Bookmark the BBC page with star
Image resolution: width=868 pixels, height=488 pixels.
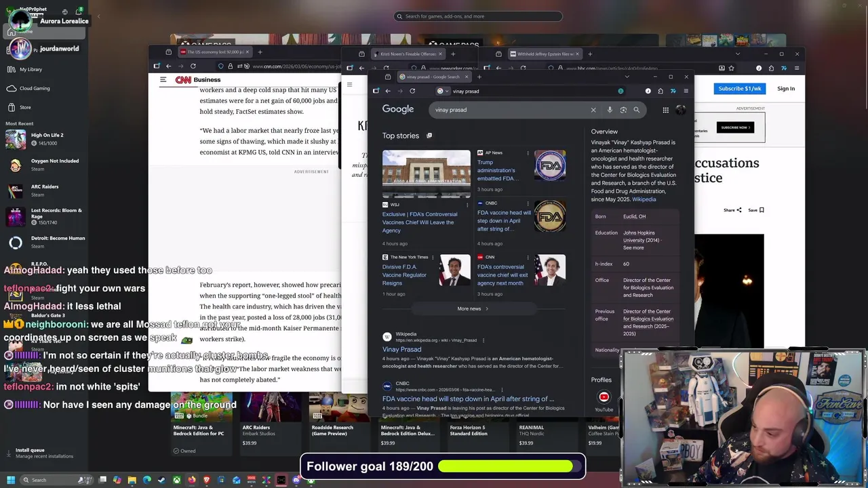[731, 68]
